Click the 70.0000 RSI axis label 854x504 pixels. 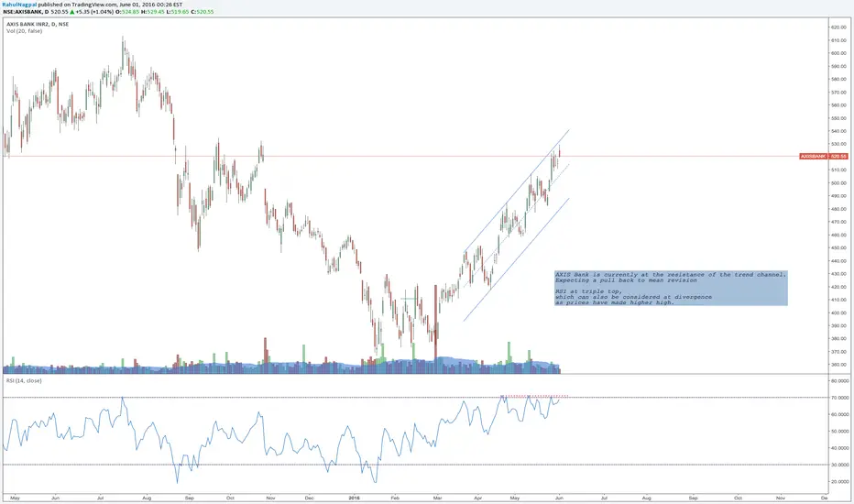839,398
